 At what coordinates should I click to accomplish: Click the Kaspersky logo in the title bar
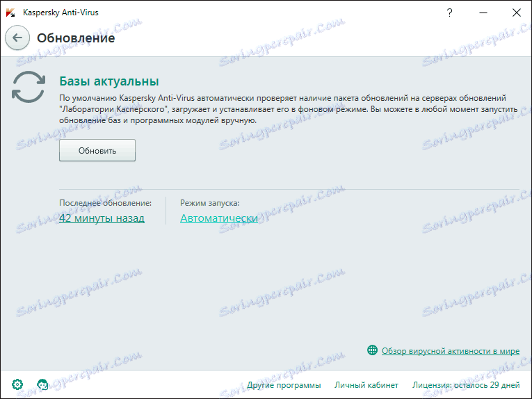(x=10, y=13)
